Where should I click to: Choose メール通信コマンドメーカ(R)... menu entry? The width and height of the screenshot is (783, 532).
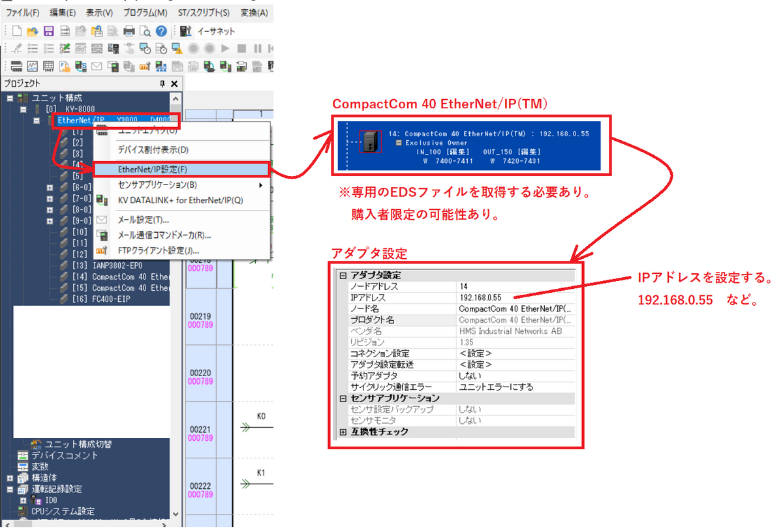182,235
